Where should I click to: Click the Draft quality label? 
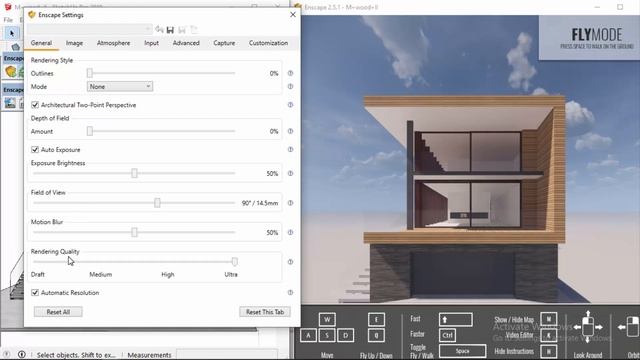(38, 274)
